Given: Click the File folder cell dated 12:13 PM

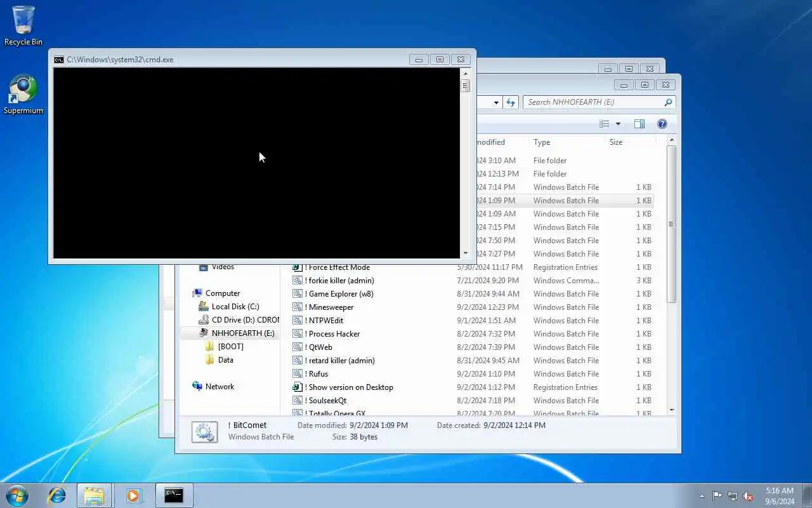Looking at the screenshot, I should 550,174.
